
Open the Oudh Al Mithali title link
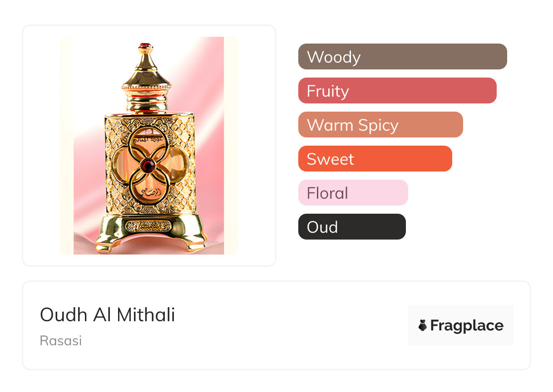pyautogui.click(x=108, y=315)
